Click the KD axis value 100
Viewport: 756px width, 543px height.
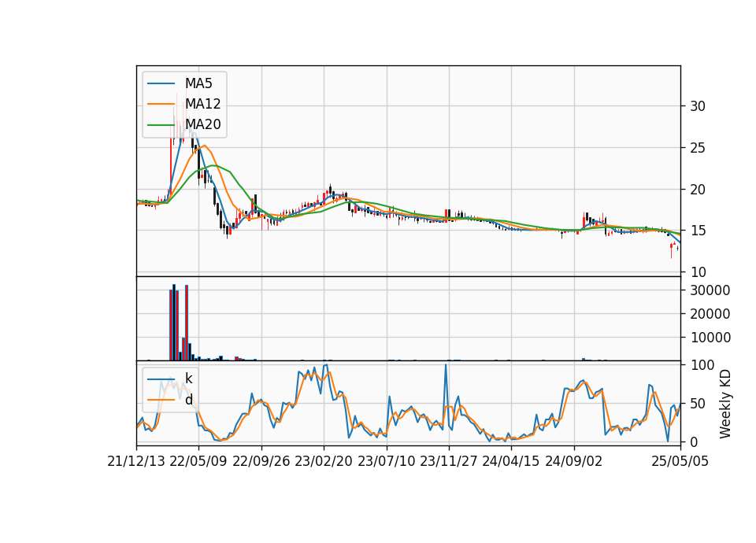click(x=702, y=364)
